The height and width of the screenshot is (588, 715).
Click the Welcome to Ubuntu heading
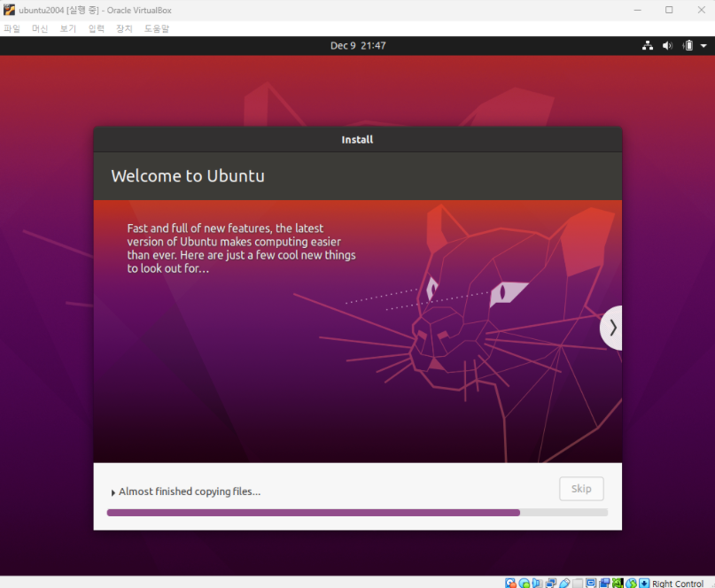coord(188,176)
